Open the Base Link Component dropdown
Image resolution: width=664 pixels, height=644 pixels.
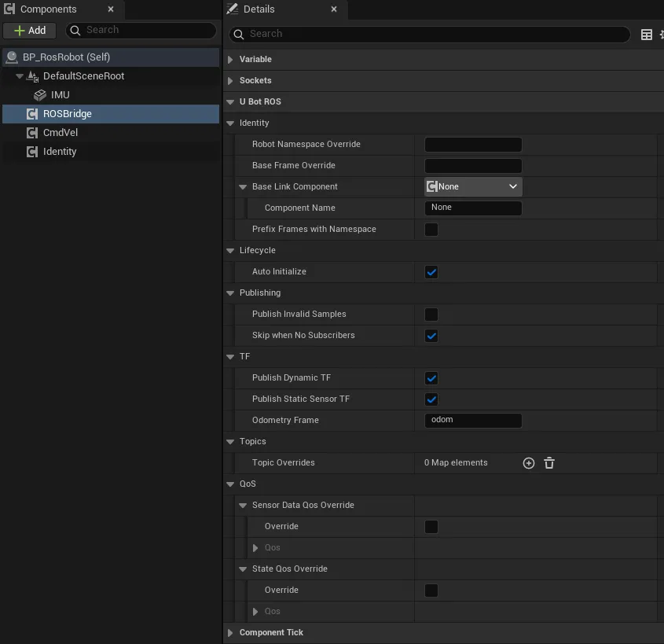click(x=473, y=187)
